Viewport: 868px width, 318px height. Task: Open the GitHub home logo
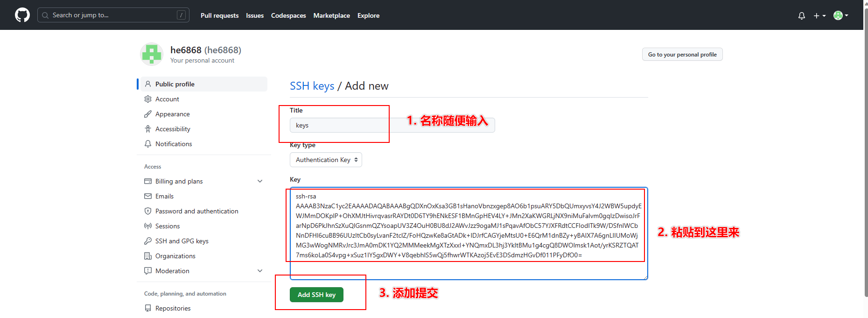click(x=22, y=15)
